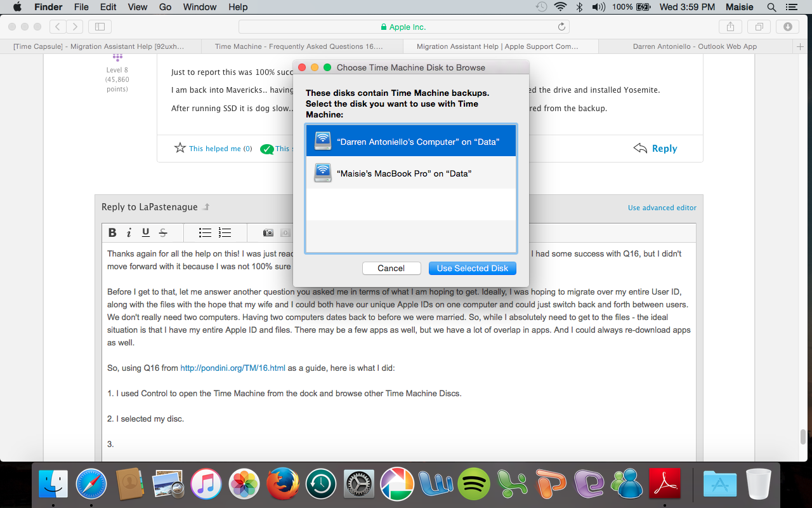
Task: Launch Spotify from the Dock
Action: pos(474,485)
